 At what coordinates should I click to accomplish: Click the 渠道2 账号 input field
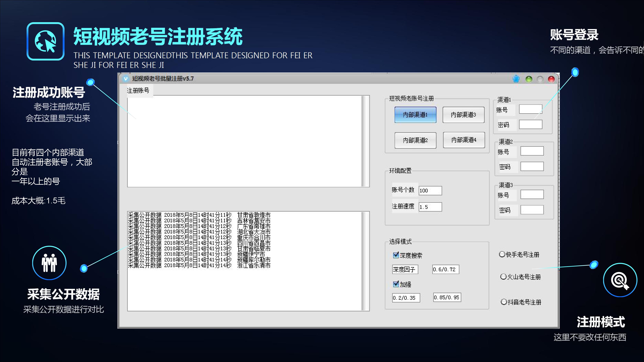(x=532, y=151)
